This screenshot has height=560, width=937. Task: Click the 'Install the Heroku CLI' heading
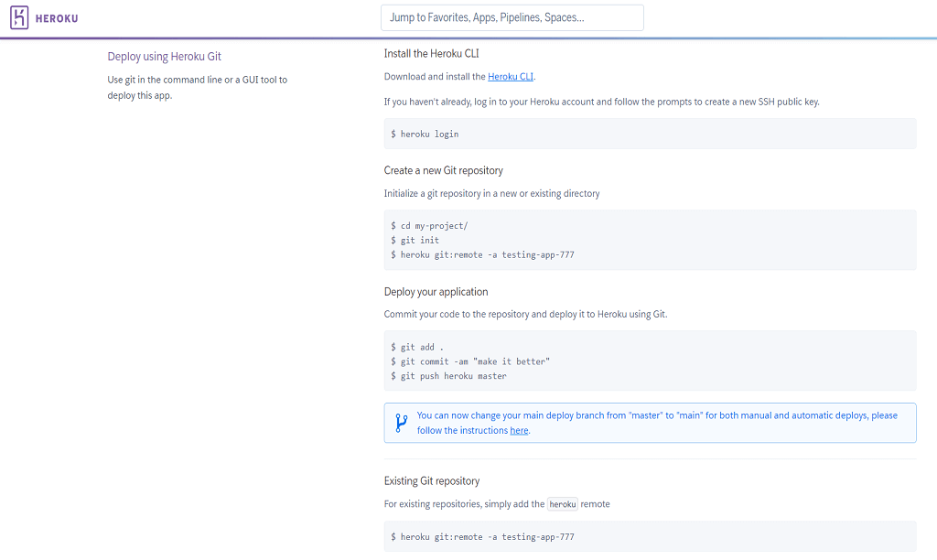pos(432,53)
